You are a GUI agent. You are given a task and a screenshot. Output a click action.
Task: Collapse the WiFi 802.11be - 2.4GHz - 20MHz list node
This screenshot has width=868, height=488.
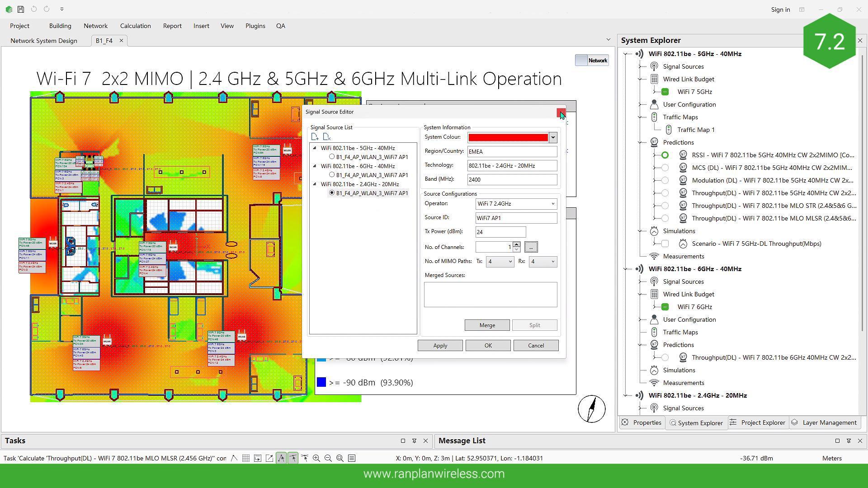(315, 184)
